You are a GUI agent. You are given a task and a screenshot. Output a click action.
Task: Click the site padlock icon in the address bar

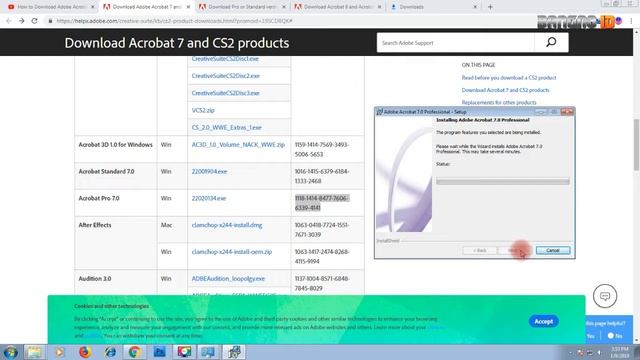50,20
